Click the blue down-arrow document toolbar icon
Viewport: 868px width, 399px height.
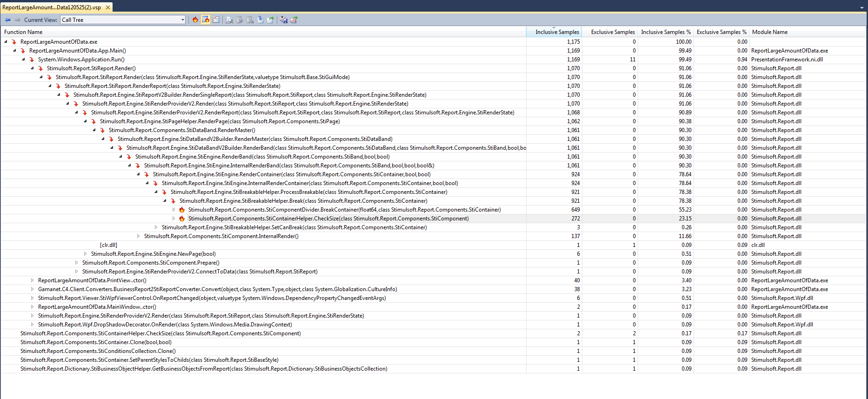click(x=260, y=20)
